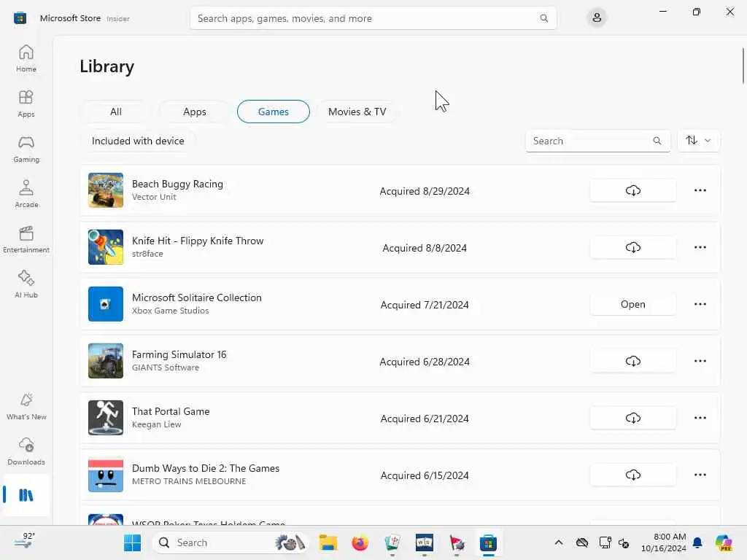Open the Gaming section
Image resolution: width=747 pixels, height=560 pixels.
pos(26,149)
